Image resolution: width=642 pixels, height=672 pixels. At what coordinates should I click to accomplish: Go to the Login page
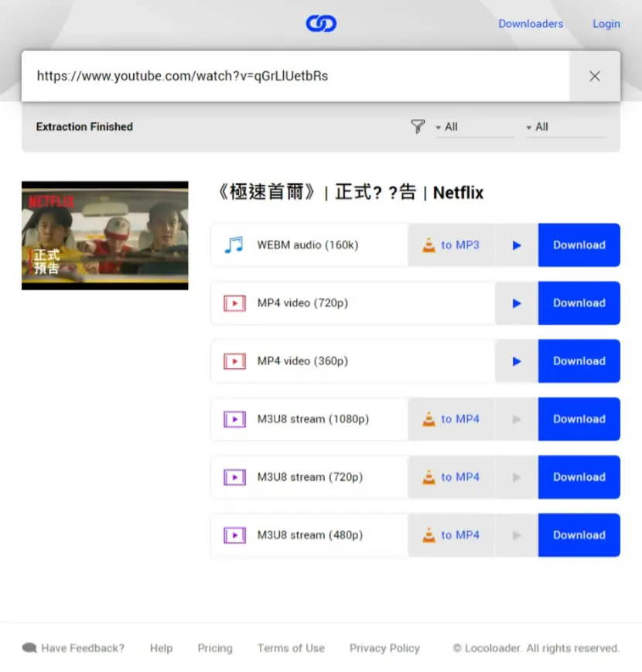tap(606, 24)
